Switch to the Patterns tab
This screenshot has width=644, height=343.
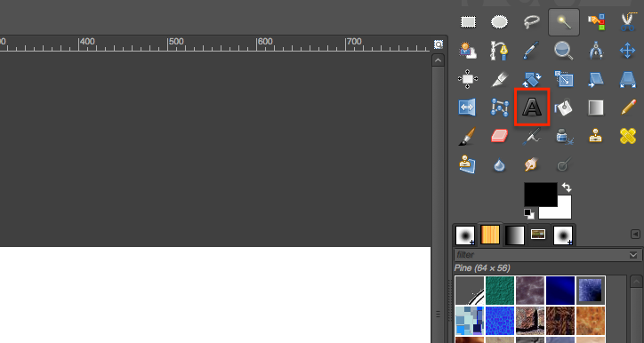[489, 235]
